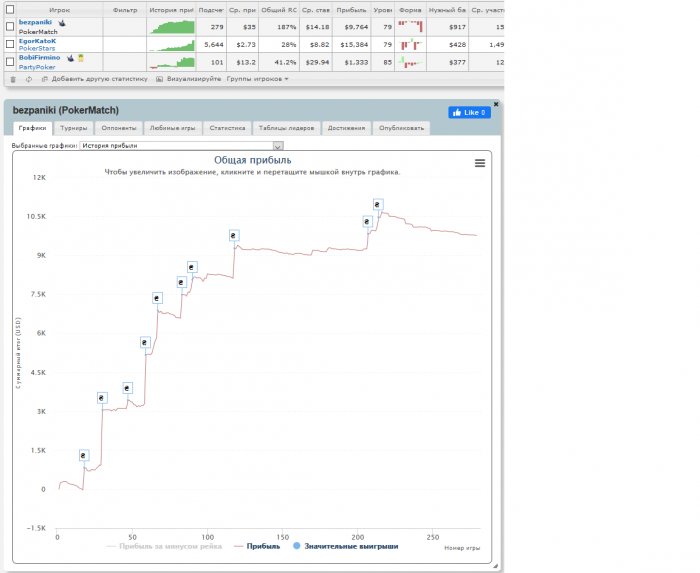This screenshot has width=700, height=573.
Task: Click the icon next to bezpaniki's name
Action: point(61,22)
